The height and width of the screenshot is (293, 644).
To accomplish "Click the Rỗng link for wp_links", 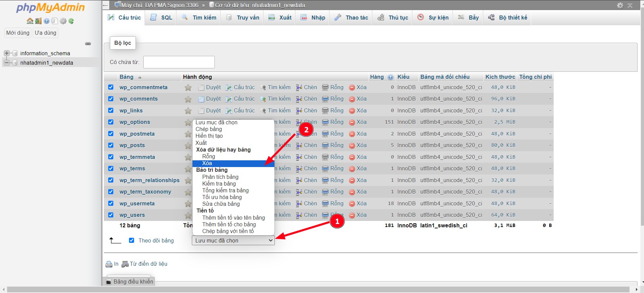I will click(x=337, y=111).
